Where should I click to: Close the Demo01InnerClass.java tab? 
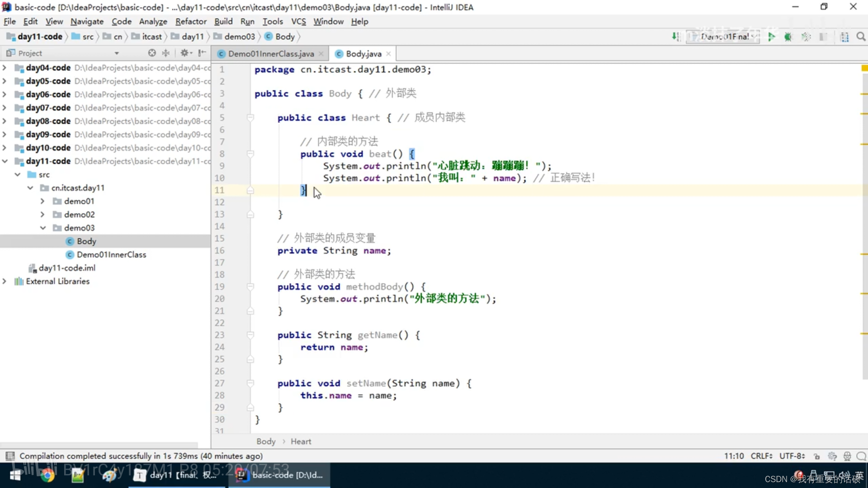tap(321, 54)
